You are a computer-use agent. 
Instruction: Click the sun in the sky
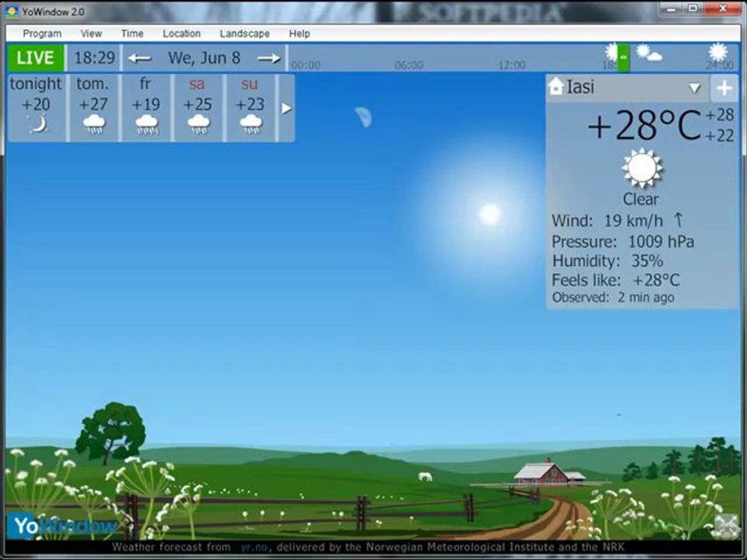click(489, 215)
